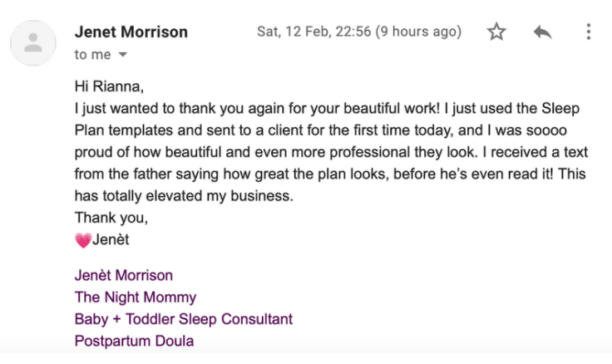612x364 pixels.
Task: Click the "Hi Rianna," greeting line
Action: [x=109, y=87]
